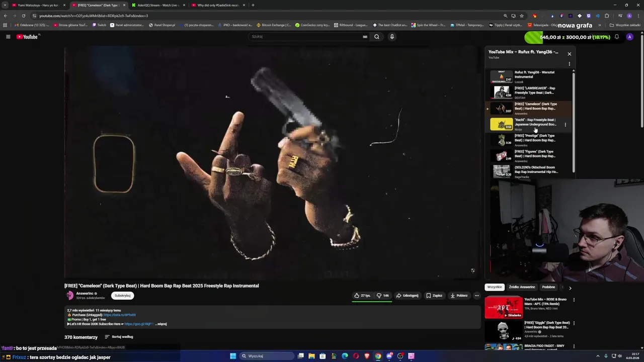Image resolution: width=644 pixels, height=362 pixels.
Task: Open the on-screen keyboard in search box
Action: 365,37
